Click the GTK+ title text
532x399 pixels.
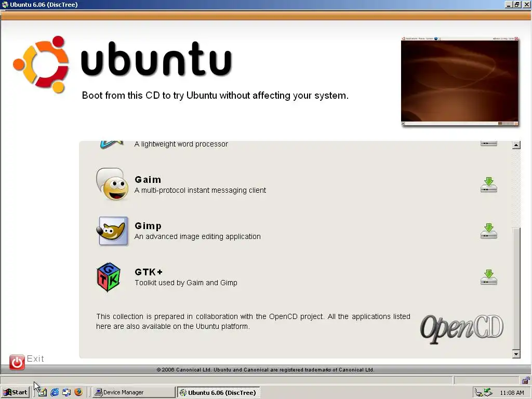(149, 272)
